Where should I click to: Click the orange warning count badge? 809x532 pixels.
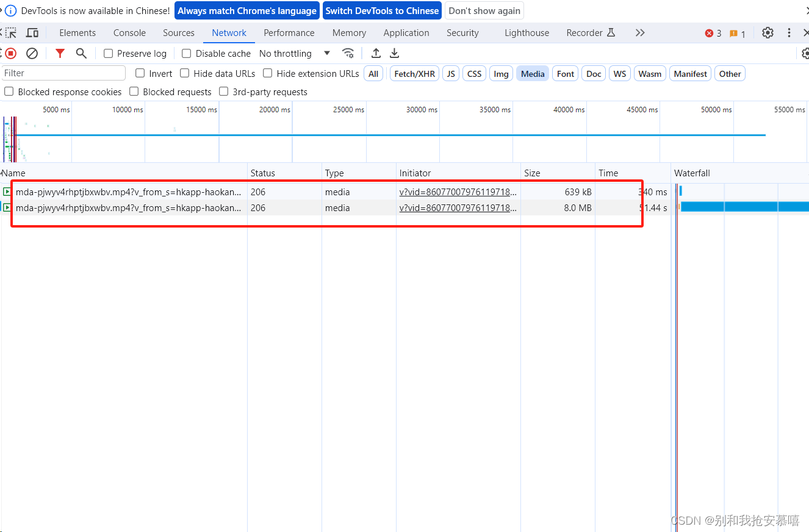pos(738,34)
